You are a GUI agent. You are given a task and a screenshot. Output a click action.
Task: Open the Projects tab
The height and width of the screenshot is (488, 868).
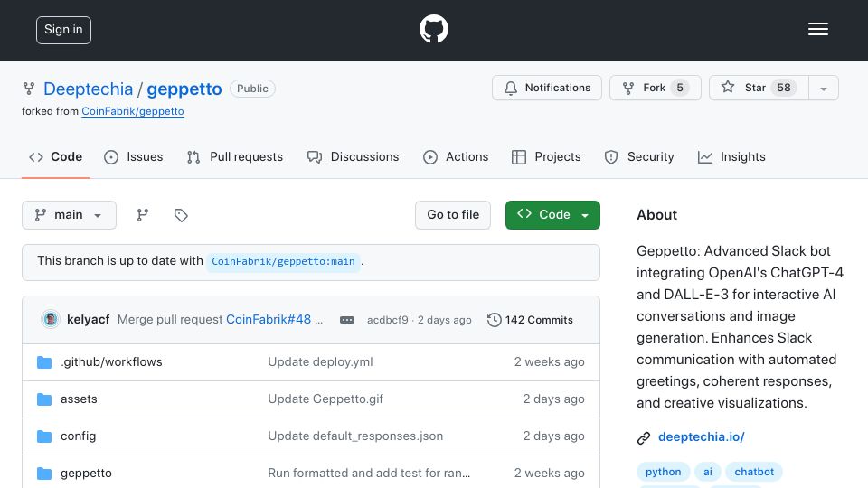(x=546, y=157)
